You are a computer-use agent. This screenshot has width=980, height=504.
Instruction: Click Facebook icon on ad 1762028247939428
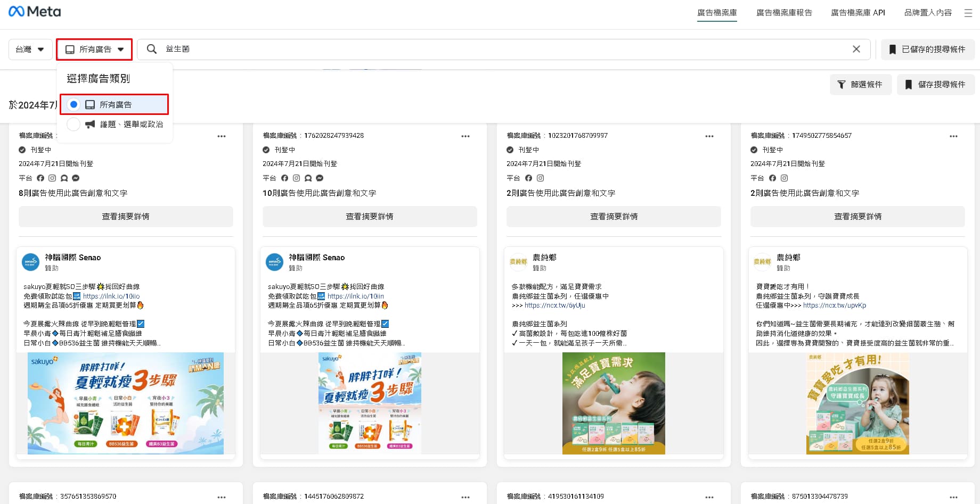[x=284, y=178]
